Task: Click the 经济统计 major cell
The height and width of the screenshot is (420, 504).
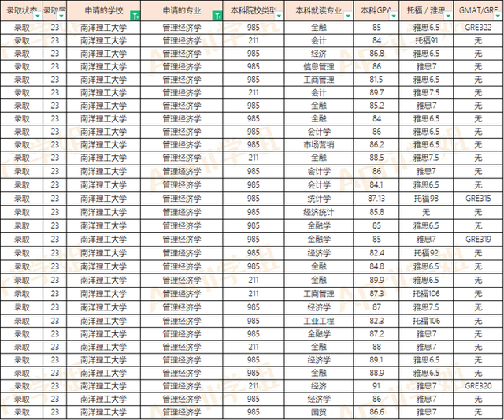Action: (319, 212)
